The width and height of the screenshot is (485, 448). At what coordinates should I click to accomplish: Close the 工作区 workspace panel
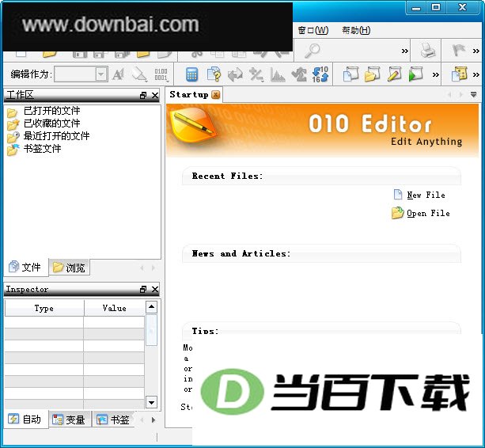[x=155, y=95]
